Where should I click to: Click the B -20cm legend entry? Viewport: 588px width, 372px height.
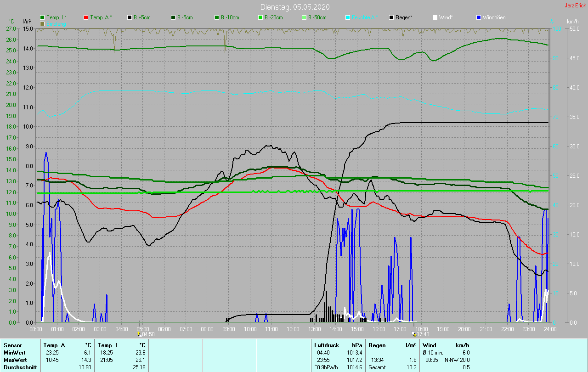(273, 17)
